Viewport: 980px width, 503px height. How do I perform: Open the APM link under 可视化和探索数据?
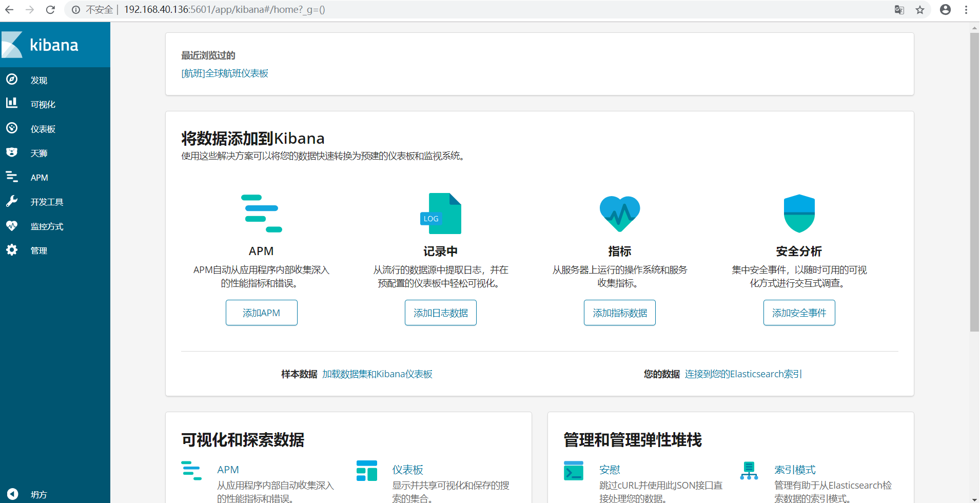[228, 470]
